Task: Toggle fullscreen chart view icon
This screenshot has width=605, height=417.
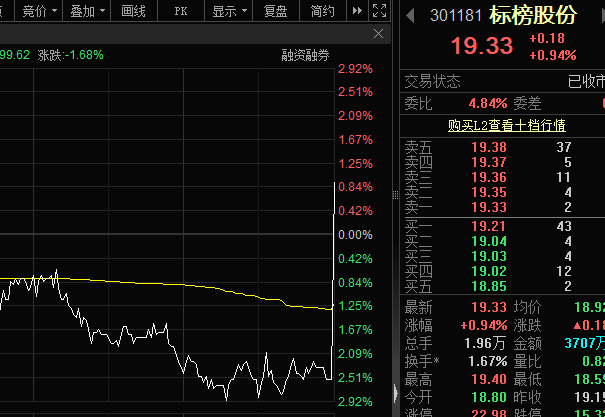Action: click(379, 10)
